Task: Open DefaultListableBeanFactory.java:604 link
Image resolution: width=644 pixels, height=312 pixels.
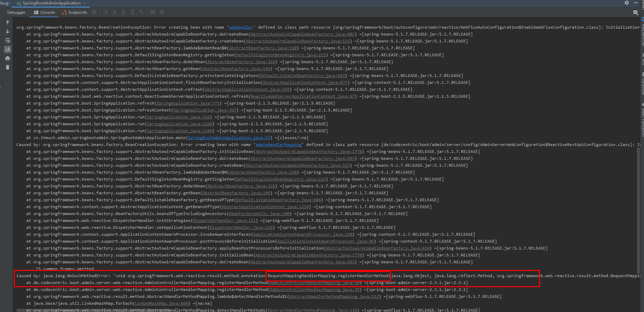Action: click(x=278, y=200)
